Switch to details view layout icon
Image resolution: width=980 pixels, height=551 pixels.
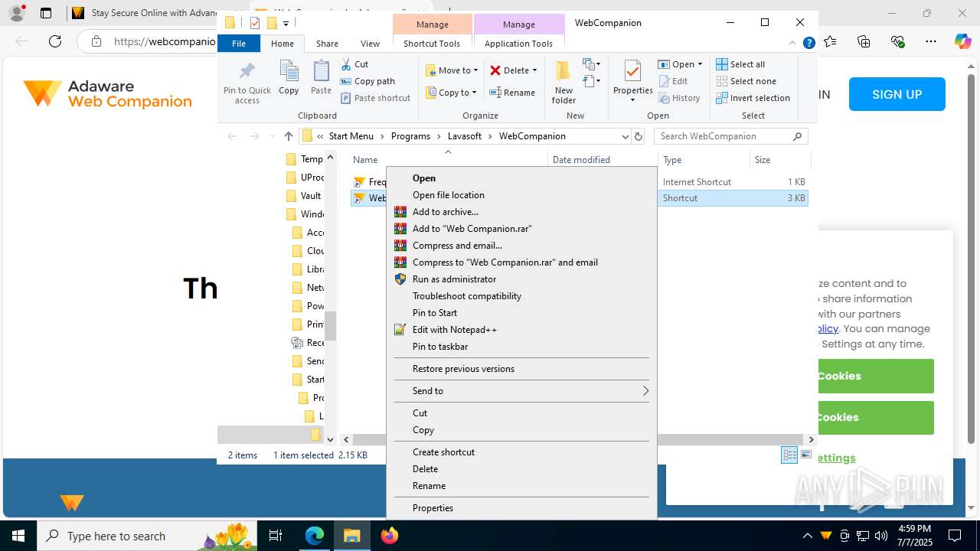[789, 455]
